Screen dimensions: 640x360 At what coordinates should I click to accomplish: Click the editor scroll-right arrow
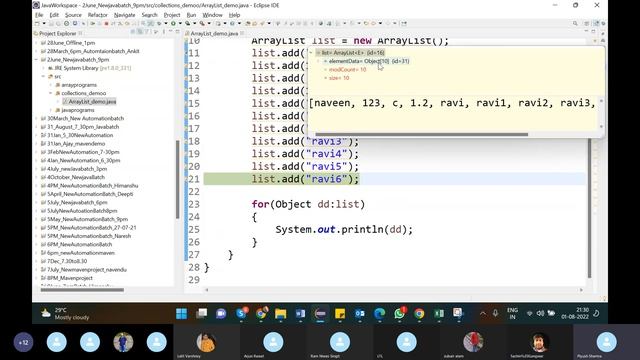coord(581,290)
